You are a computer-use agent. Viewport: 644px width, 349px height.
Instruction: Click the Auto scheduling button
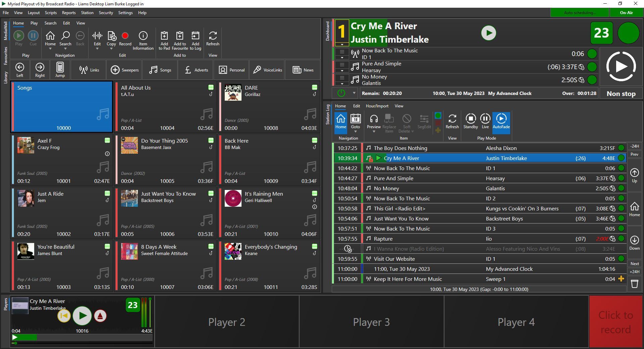(x=579, y=12)
